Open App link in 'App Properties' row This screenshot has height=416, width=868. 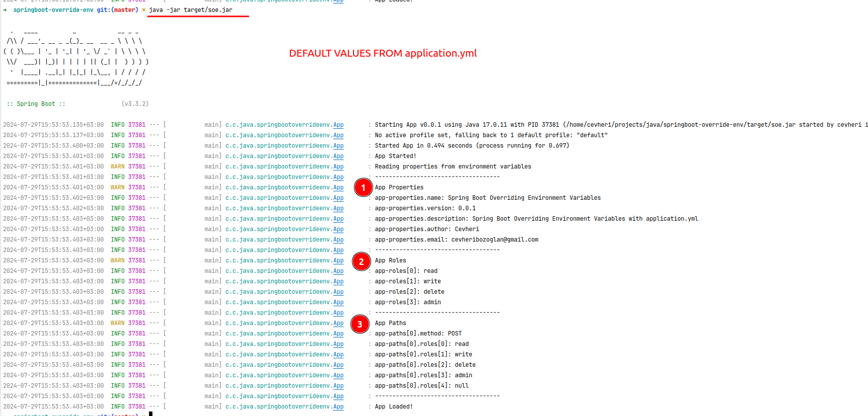[338, 187]
